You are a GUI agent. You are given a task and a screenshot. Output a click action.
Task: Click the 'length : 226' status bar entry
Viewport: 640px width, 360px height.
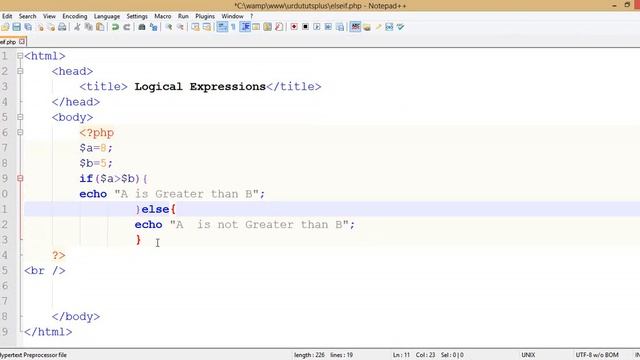click(x=309, y=355)
